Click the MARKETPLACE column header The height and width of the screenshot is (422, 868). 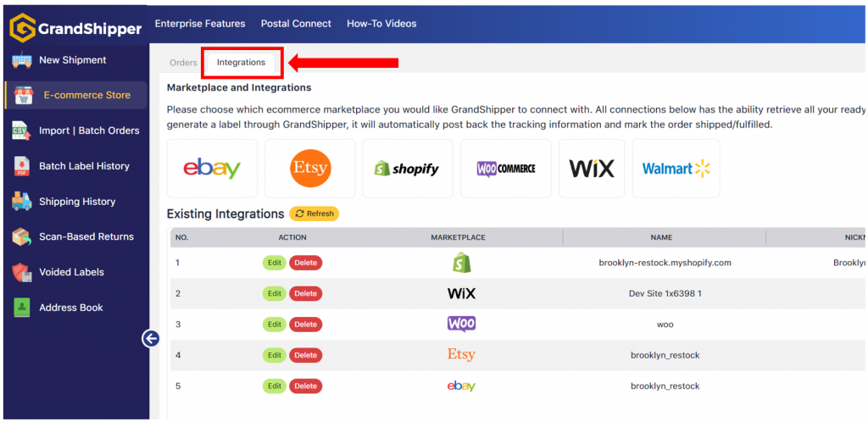[x=459, y=237]
